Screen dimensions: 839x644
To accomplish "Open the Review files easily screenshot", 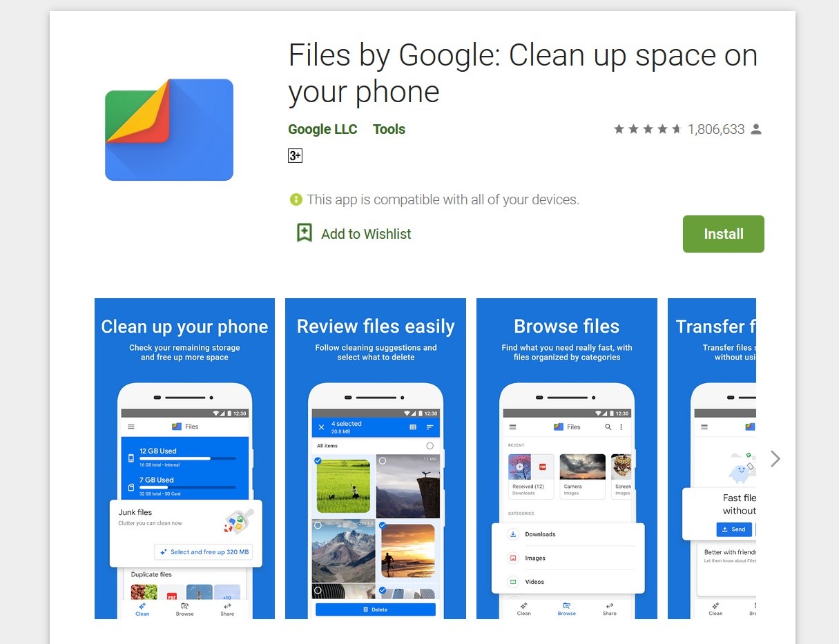I will click(x=376, y=458).
